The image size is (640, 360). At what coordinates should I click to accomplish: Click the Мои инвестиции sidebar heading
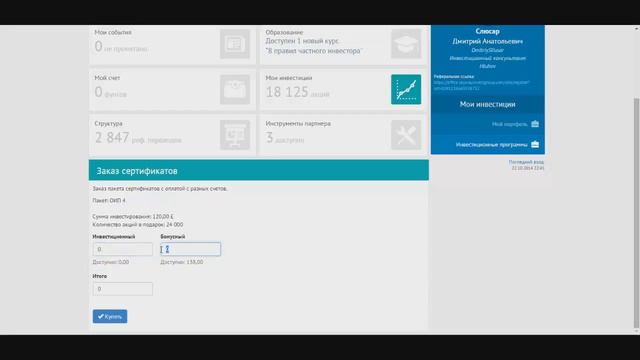487,104
